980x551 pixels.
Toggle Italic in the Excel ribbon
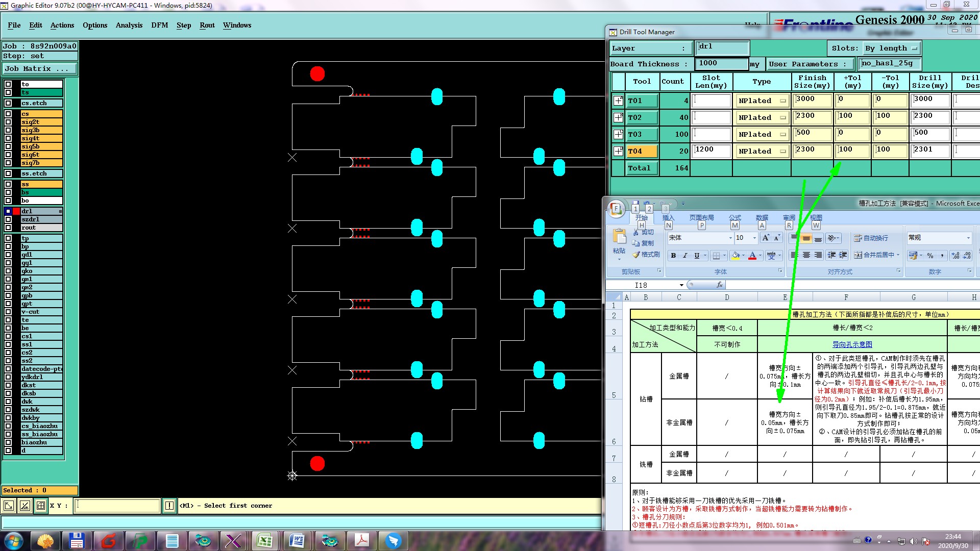click(x=685, y=255)
